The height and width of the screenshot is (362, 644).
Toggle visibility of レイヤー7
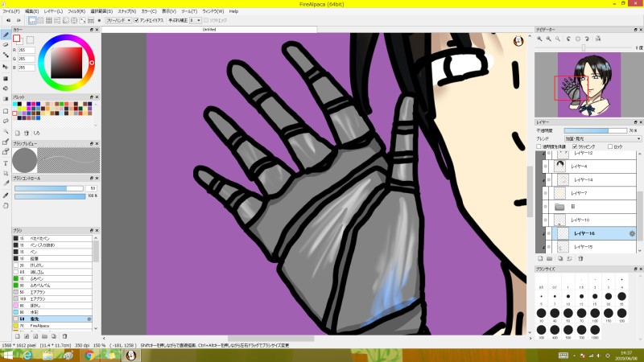tap(546, 193)
